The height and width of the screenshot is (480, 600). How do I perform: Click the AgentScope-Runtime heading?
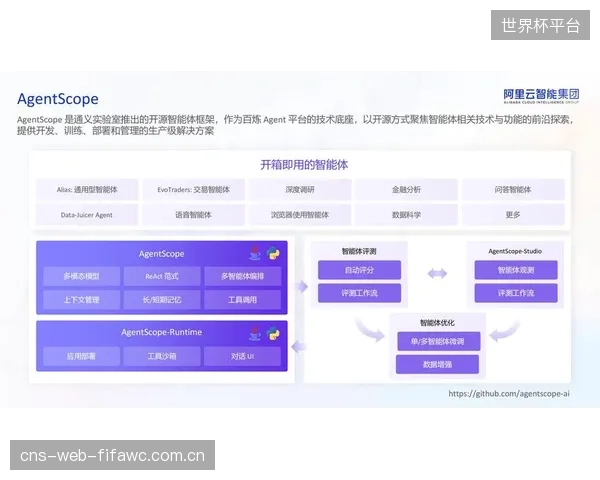161,332
